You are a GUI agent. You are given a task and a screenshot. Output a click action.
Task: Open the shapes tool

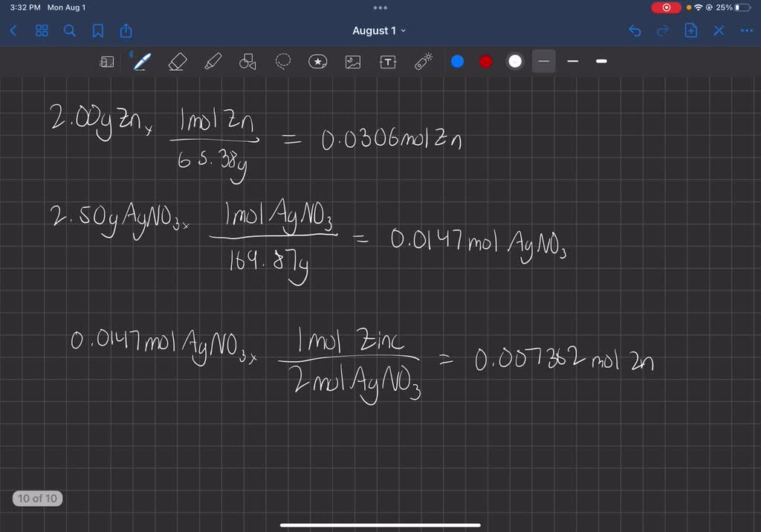coord(247,62)
